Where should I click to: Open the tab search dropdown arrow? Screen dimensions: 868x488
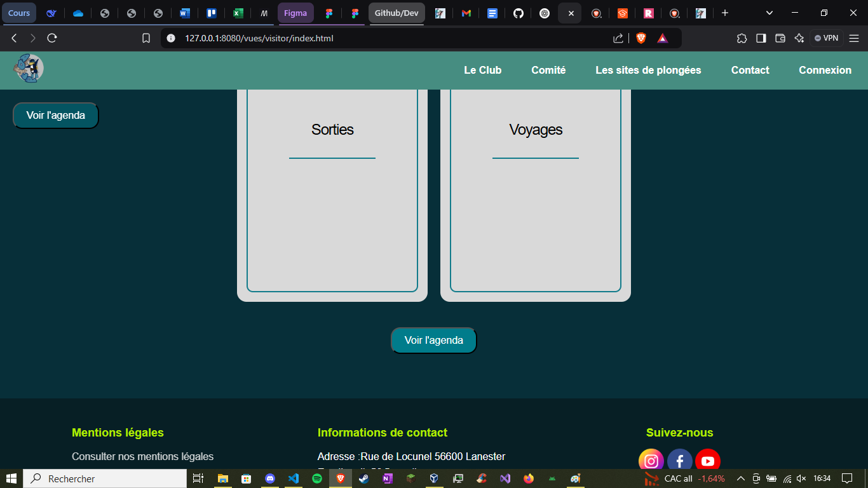[x=769, y=13]
